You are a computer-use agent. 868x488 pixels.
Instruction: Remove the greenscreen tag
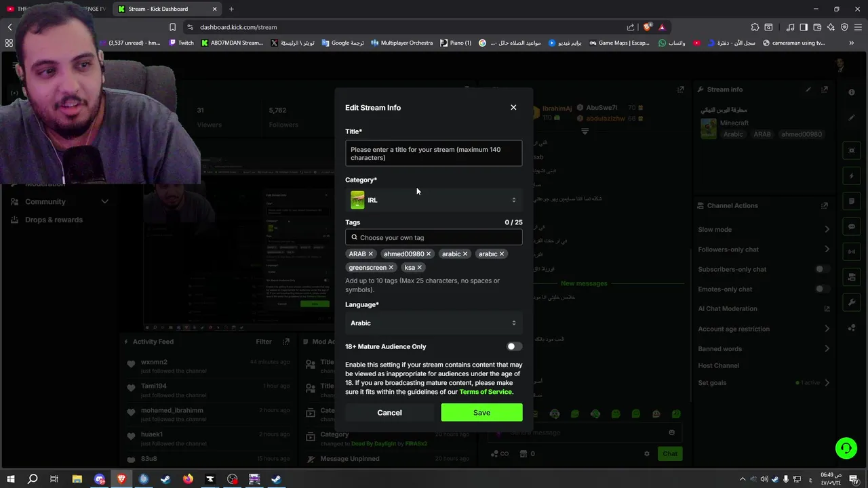[391, 267]
